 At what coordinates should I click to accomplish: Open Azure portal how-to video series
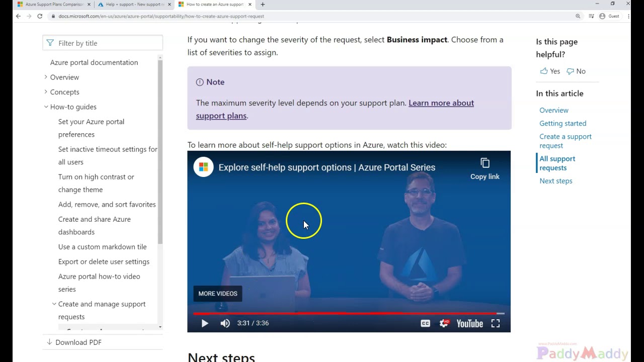[x=99, y=283]
